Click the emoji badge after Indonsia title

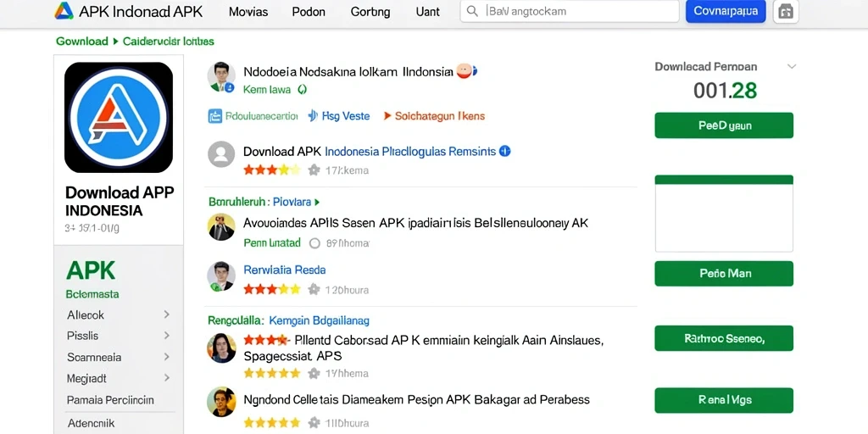coord(466,71)
